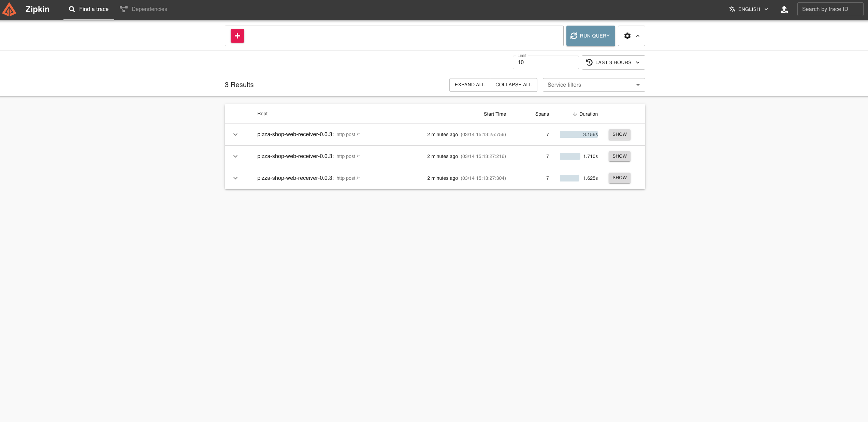
Task: Open the Find a trace tab
Action: coord(93,9)
